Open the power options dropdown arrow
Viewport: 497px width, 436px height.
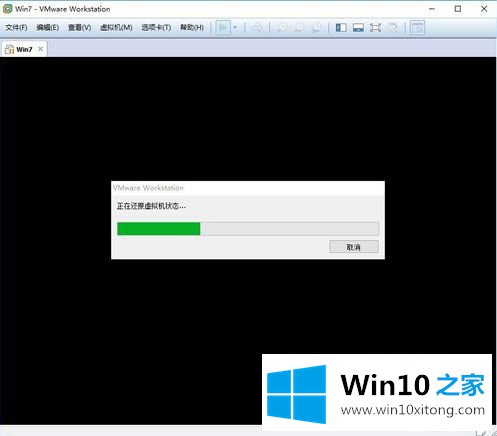[235, 28]
